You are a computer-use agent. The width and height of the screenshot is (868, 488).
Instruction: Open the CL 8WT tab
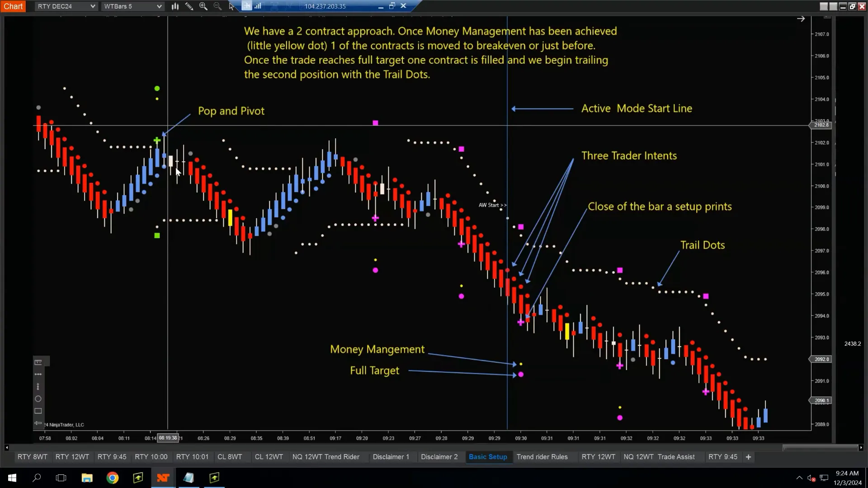click(x=230, y=457)
